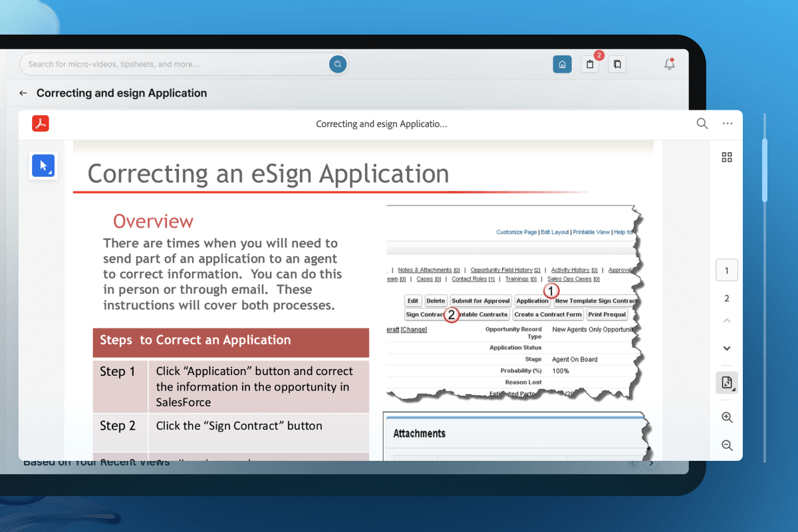Open the three-dot more options menu
Screen dimensions: 798x532
728,124
